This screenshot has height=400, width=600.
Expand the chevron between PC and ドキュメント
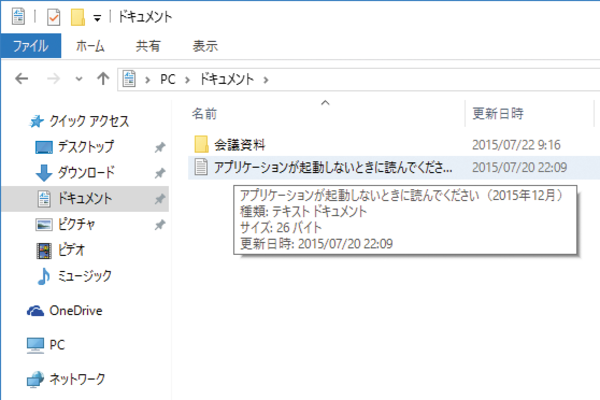pos(187,80)
